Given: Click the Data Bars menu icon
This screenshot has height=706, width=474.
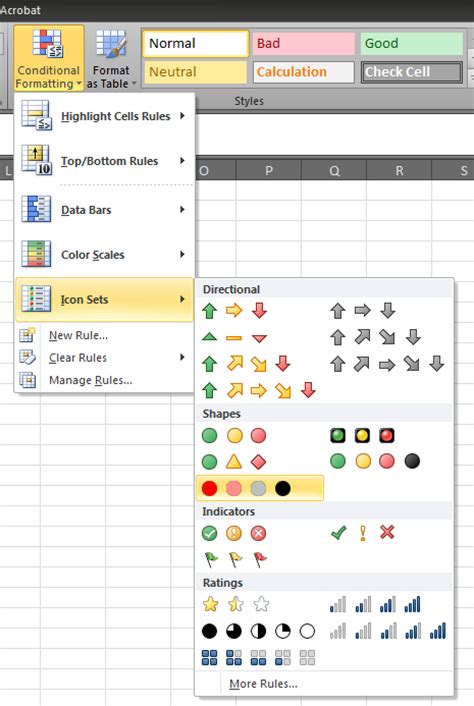Looking at the screenshot, I should click(36, 210).
